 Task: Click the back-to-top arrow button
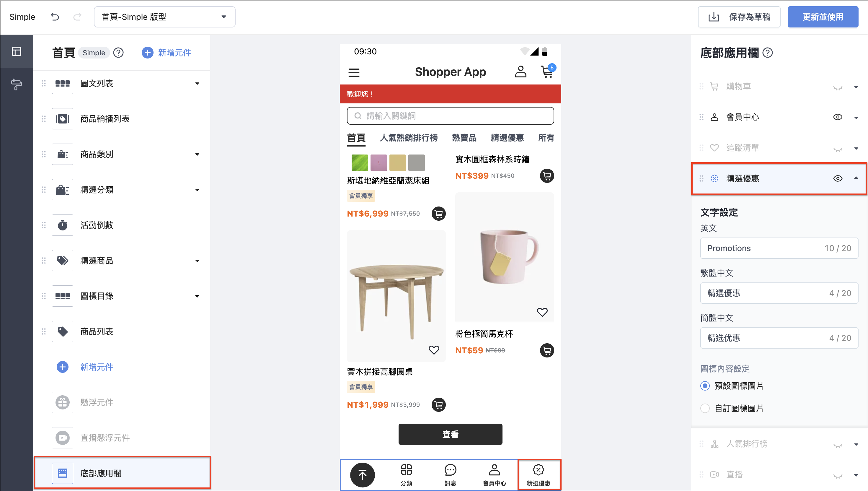pyautogui.click(x=362, y=475)
